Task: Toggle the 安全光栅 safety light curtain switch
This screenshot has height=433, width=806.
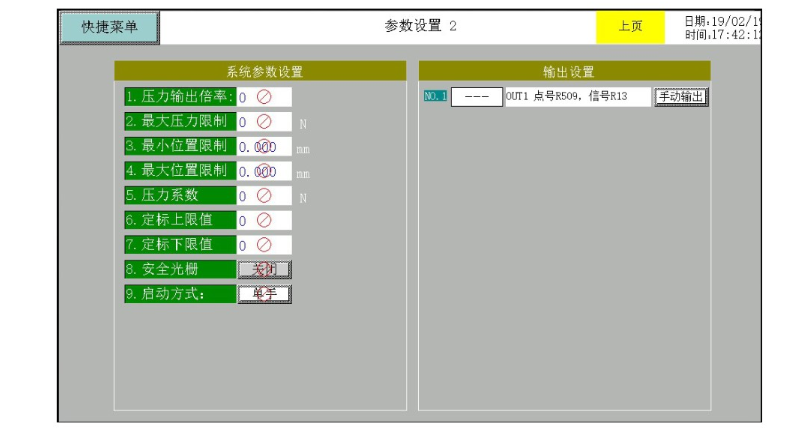Action: [264, 269]
